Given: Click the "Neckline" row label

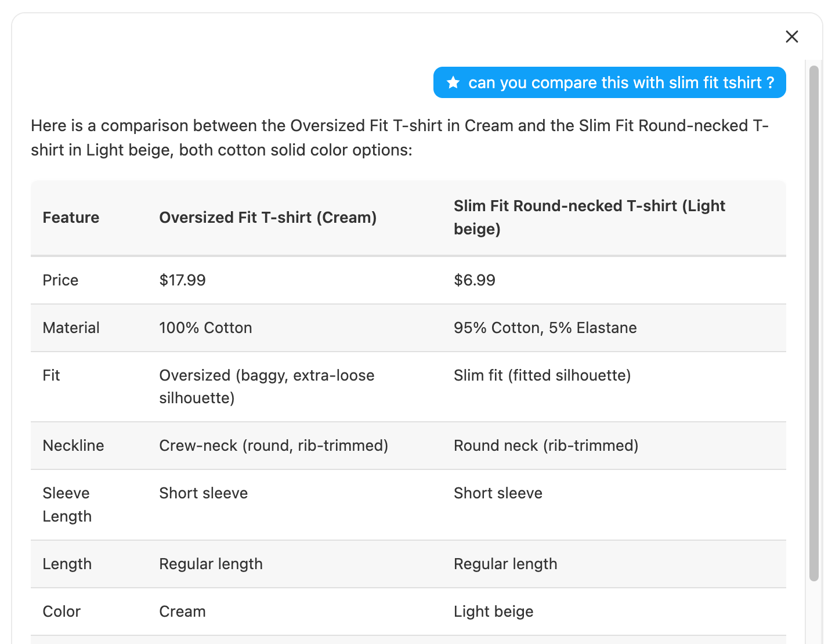Looking at the screenshot, I should 73,446.
